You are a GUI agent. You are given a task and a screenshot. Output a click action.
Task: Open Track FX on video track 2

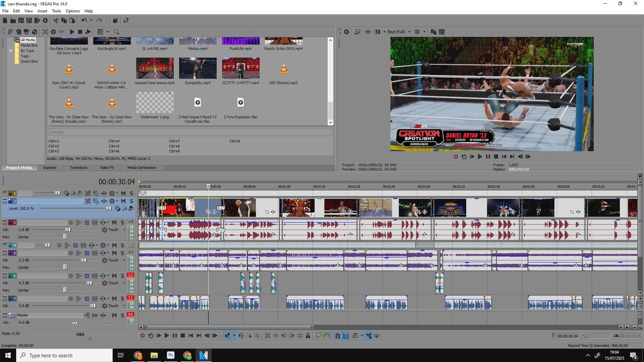(104, 201)
